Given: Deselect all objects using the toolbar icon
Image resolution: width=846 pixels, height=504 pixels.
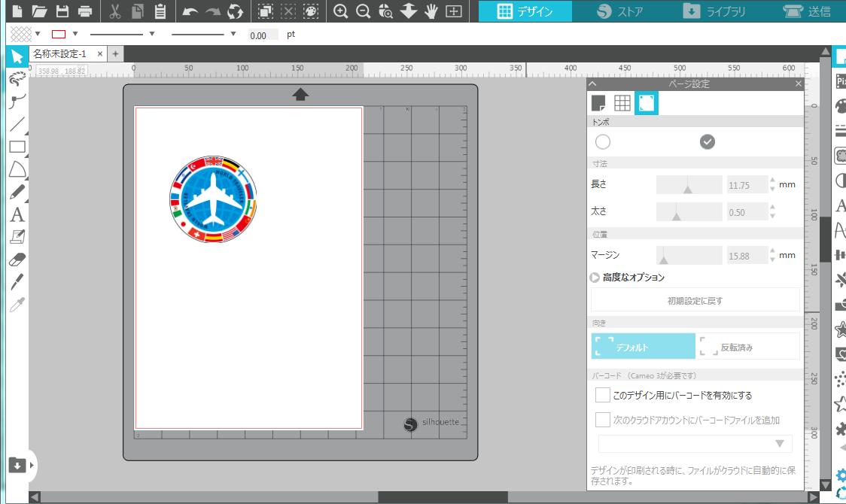Looking at the screenshot, I should point(288,11).
